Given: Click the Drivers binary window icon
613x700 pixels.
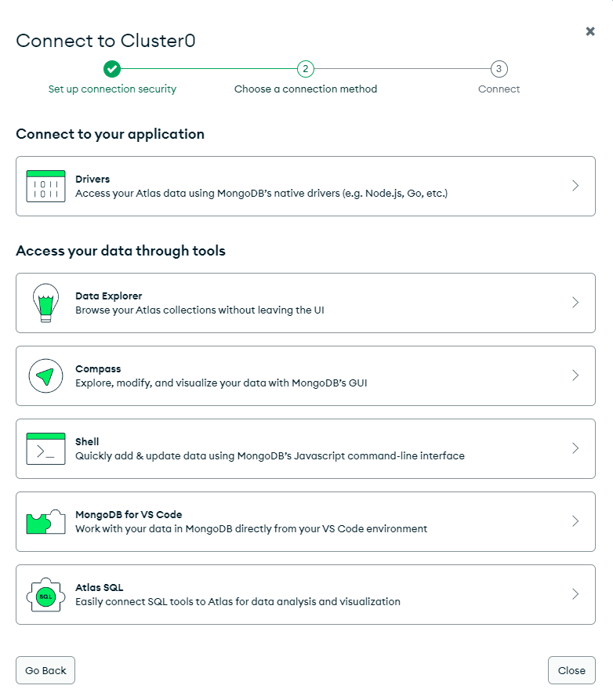Looking at the screenshot, I should point(45,186).
